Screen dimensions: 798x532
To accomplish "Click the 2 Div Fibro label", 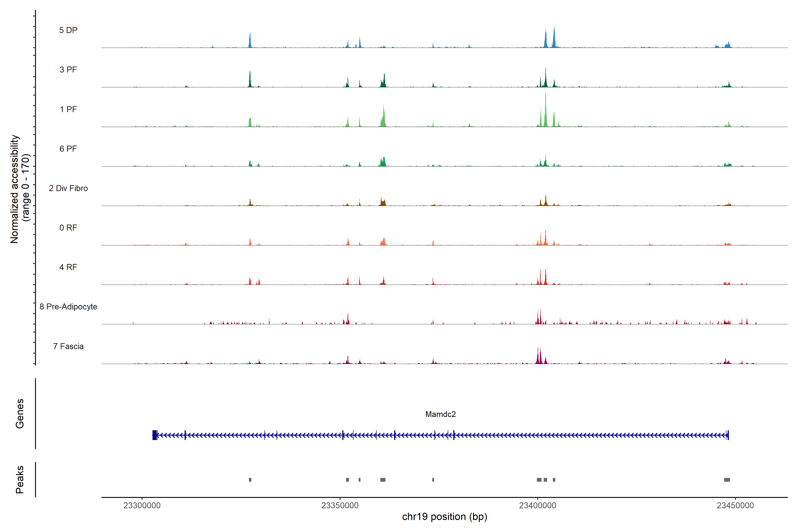I will pos(68,188).
